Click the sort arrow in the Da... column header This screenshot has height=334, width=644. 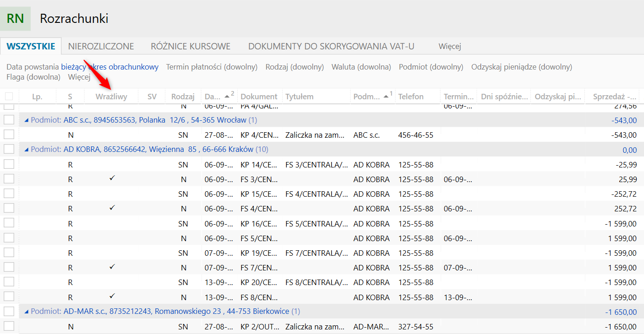coord(227,97)
